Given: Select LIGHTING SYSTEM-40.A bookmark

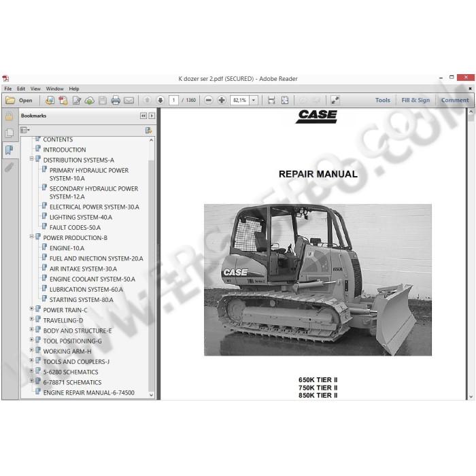Looking at the screenshot, I should coord(81,218).
